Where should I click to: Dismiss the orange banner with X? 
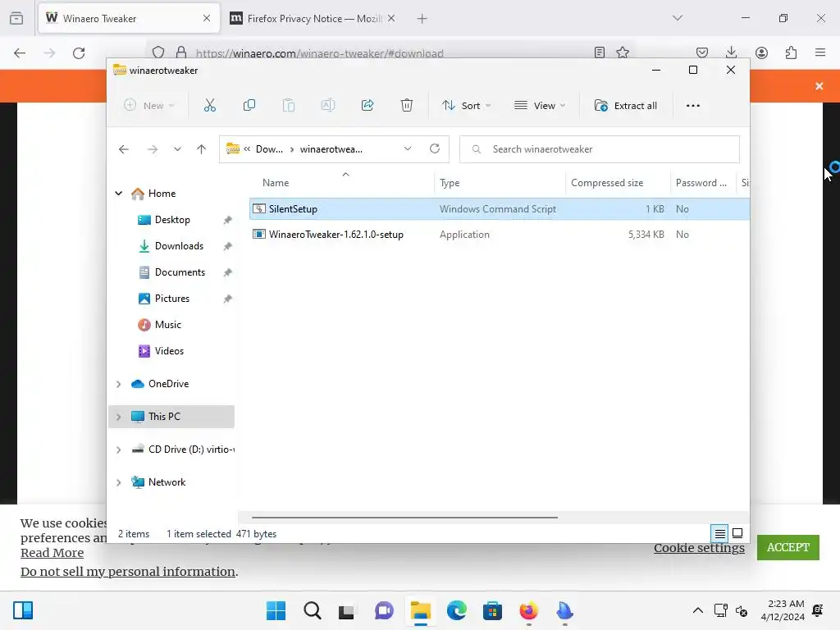819,86
